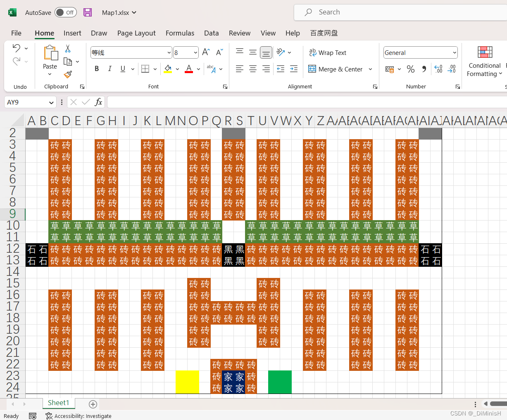Click the Orientation text-angle icon

click(x=281, y=52)
